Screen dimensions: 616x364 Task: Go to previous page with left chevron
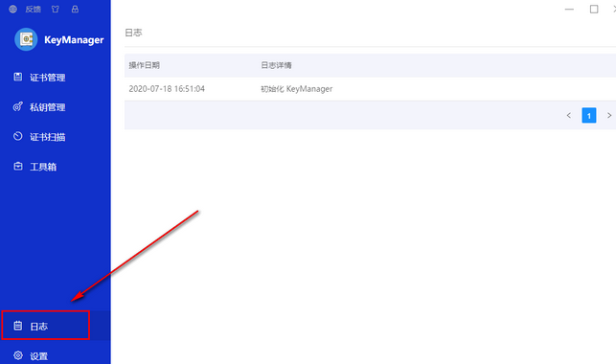[x=569, y=116]
